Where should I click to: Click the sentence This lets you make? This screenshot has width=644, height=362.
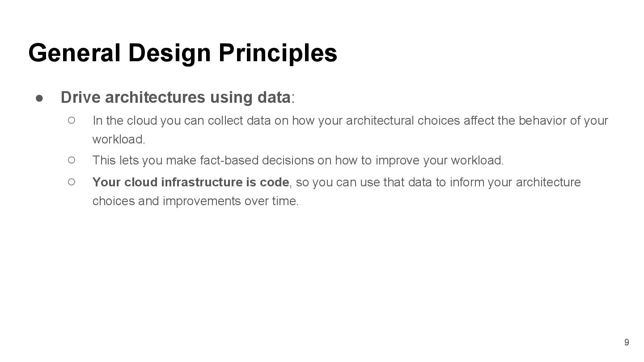click(298, 160)
